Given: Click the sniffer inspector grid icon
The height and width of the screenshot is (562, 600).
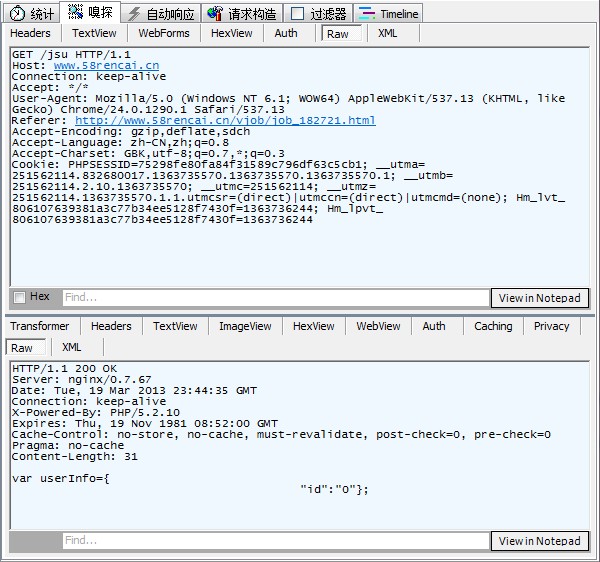Looking at the screenshot, I should tap(75, 12).
